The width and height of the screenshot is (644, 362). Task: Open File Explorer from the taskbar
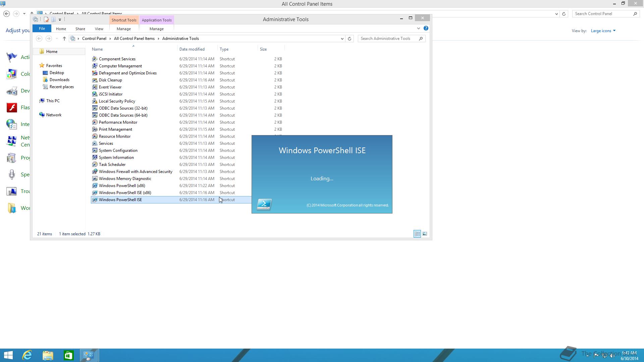point(48,355)
